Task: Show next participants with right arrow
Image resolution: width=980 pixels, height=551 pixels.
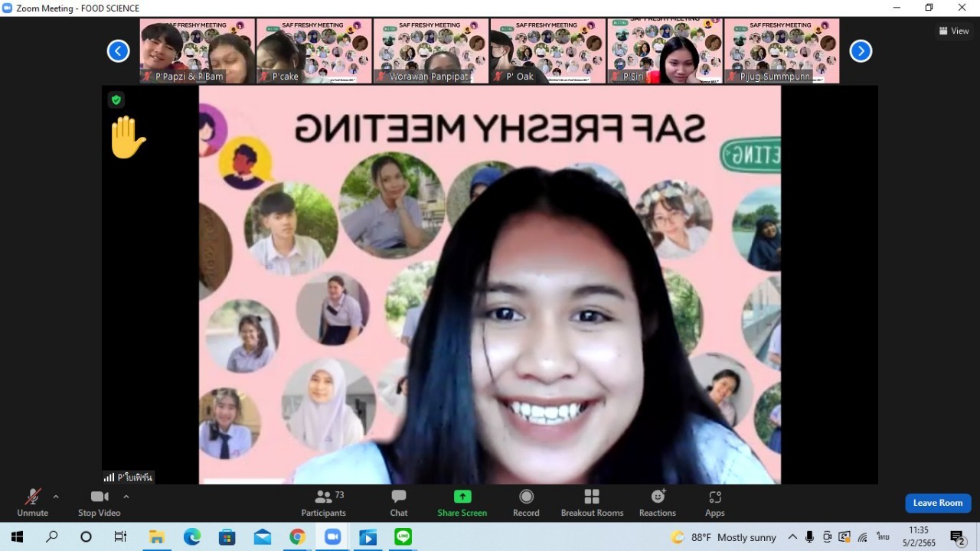Action: coord(861,51)
